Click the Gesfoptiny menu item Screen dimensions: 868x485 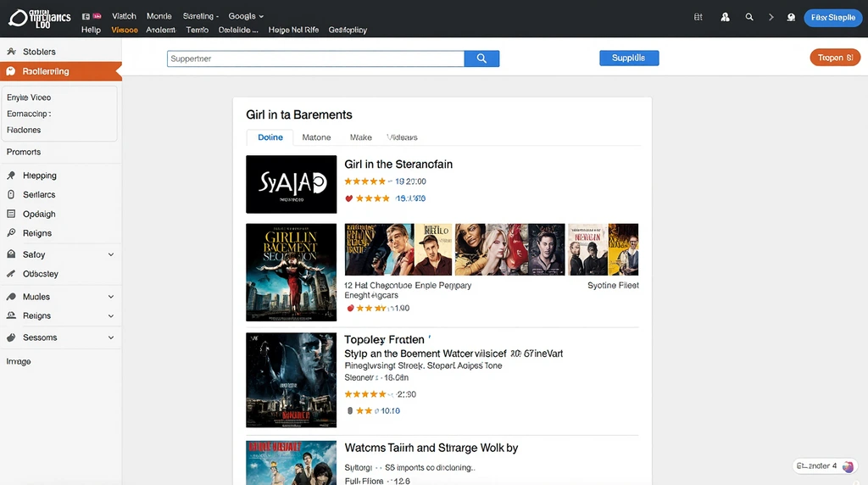pos(348,30)
